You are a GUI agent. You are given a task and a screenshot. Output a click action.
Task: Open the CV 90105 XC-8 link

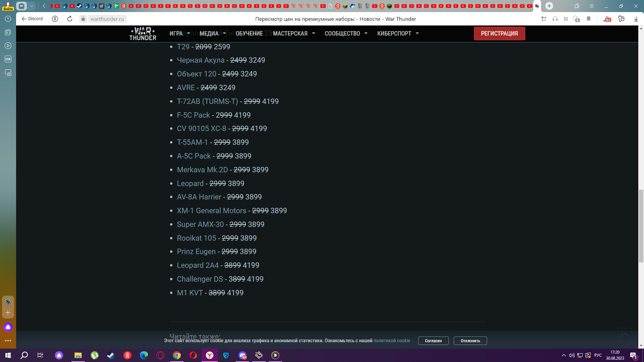202,129
